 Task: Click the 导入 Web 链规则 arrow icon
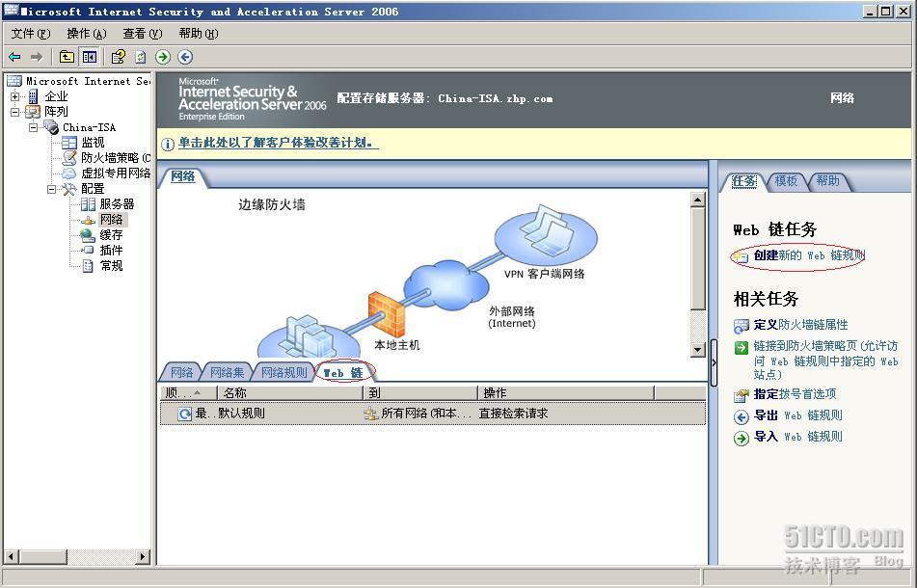(x=741, y=438)
